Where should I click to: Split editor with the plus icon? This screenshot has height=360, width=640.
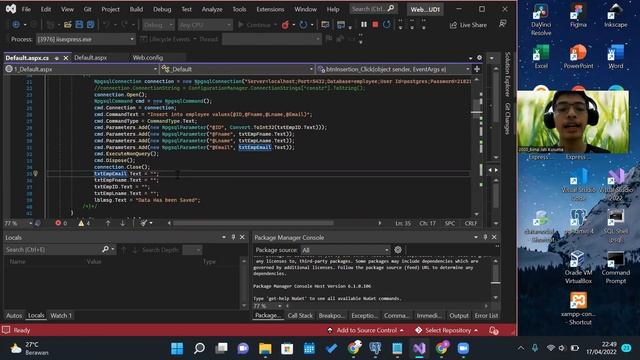[477, 69]
